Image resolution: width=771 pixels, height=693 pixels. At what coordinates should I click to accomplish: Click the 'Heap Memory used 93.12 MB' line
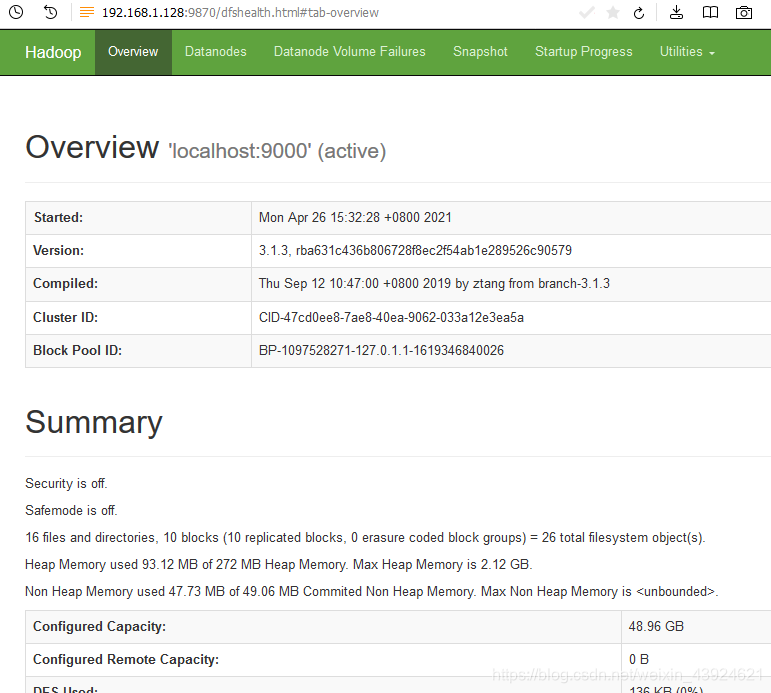(278, 565)
